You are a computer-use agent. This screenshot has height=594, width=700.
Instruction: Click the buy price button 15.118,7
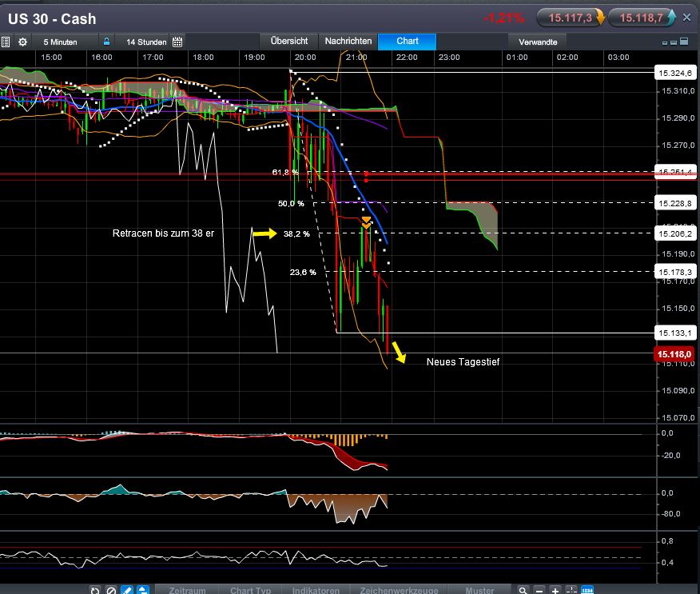click(x=642, y=18)
